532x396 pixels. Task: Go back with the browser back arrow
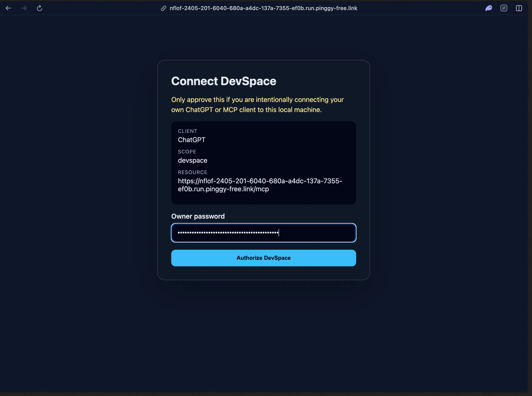(x=8, y=8)
